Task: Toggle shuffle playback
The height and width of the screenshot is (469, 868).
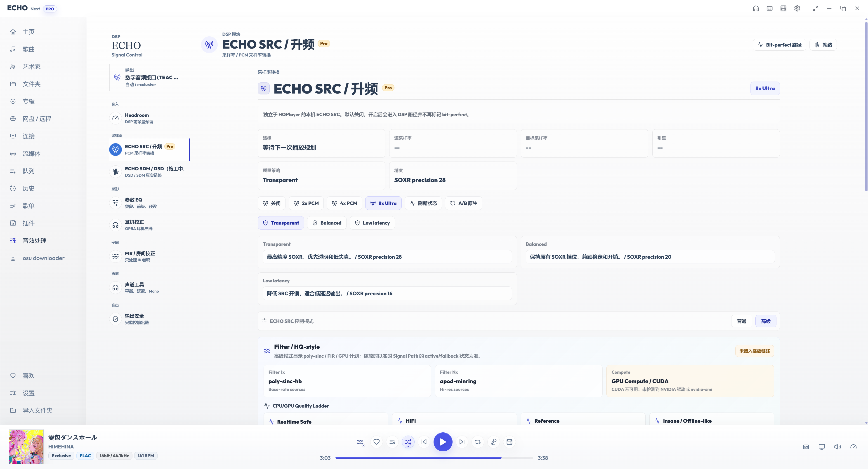Action: pos(408,442)
